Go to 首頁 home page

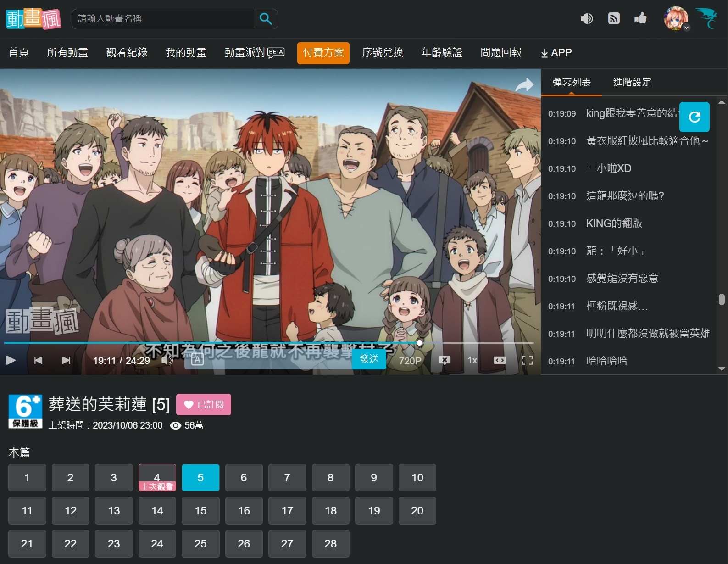(19, 53)
